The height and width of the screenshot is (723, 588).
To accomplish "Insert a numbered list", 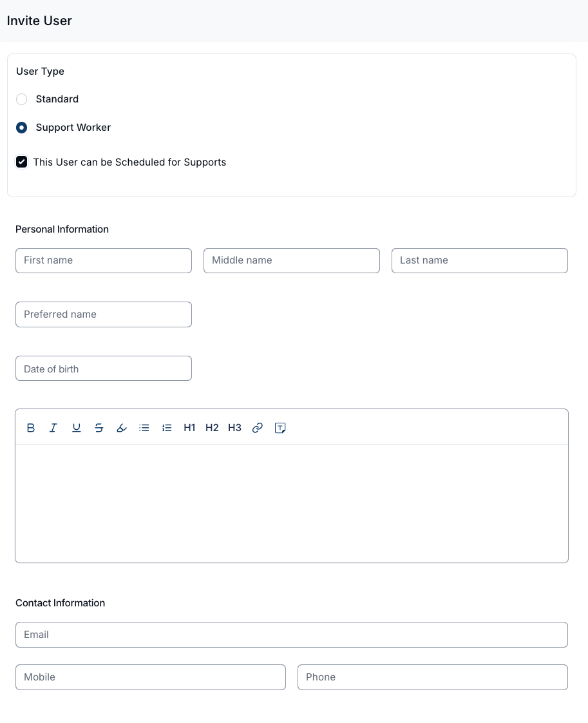I will [167, 428].
